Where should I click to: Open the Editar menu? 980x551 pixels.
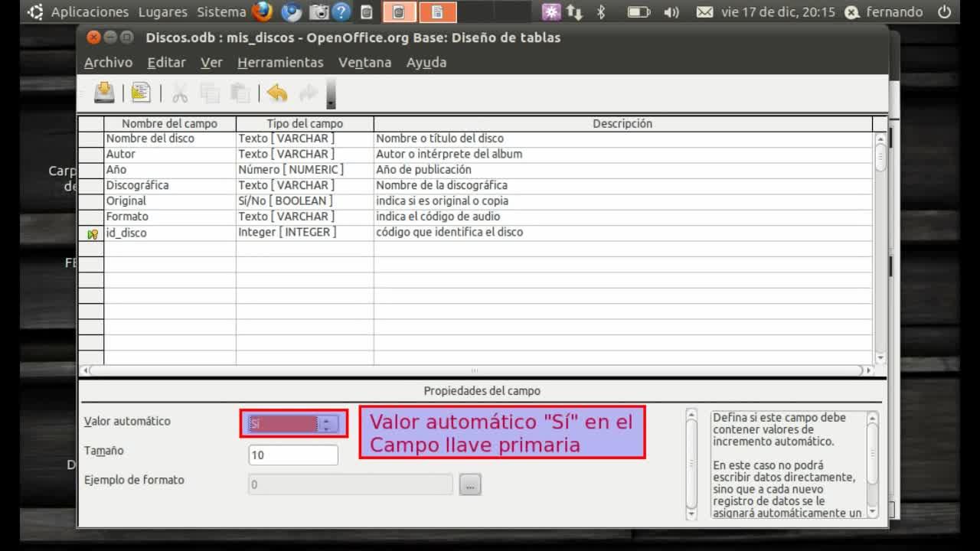[166, 63]
